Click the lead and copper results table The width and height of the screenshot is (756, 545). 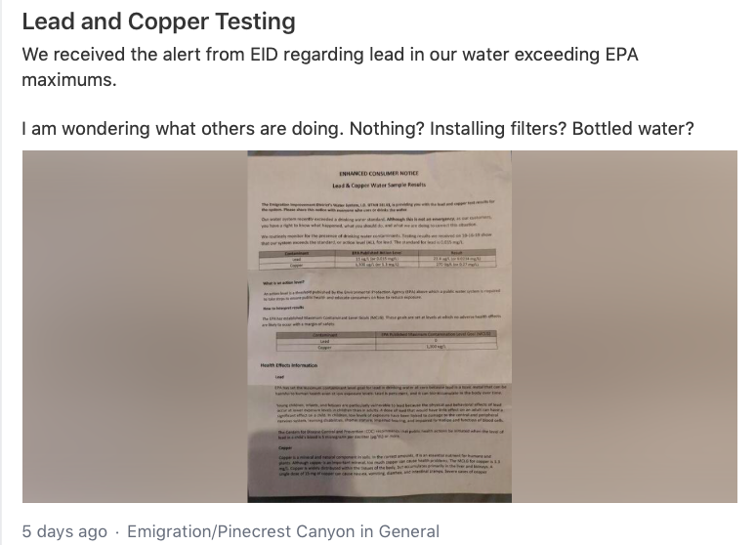click(x=378, y=259)
